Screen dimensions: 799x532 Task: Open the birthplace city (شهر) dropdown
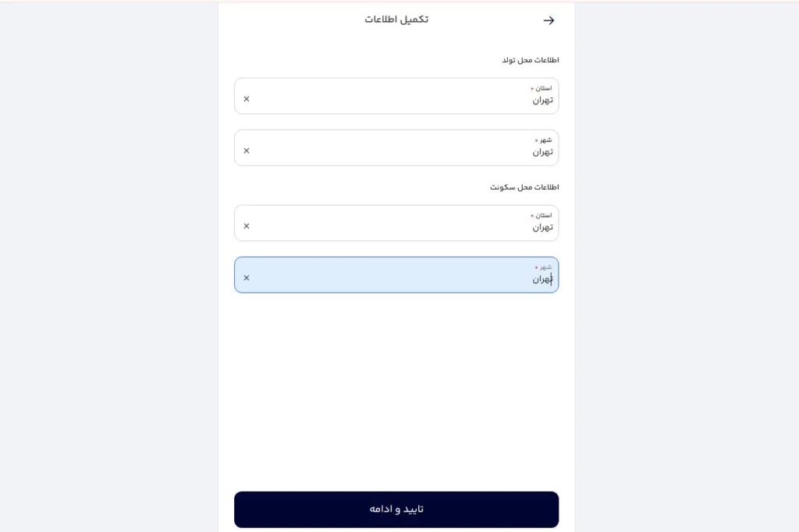396,147
